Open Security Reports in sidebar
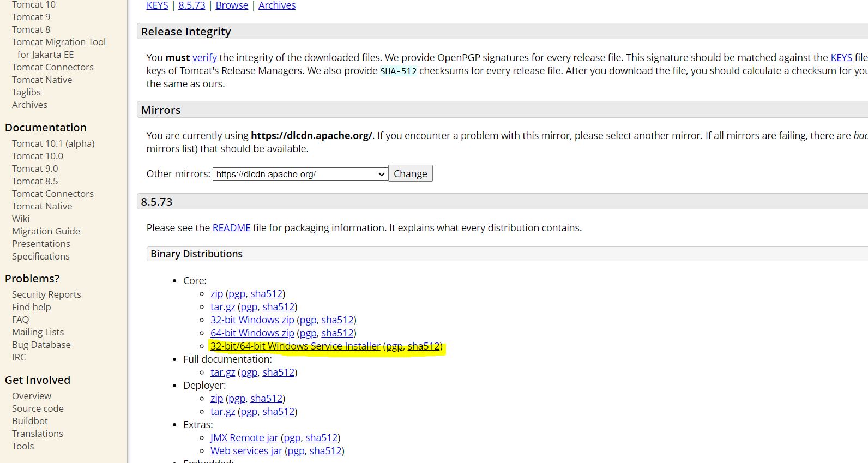 [x=46, y=294]
